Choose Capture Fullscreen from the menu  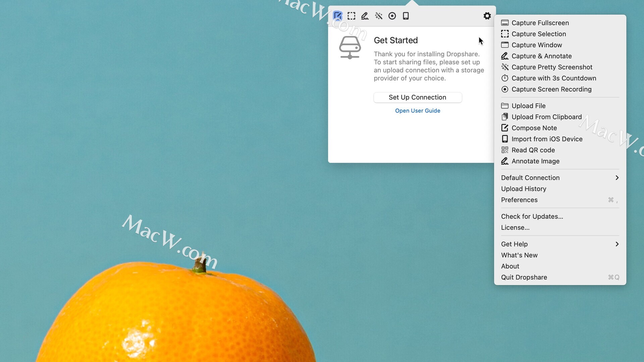(x=560, y=23)
